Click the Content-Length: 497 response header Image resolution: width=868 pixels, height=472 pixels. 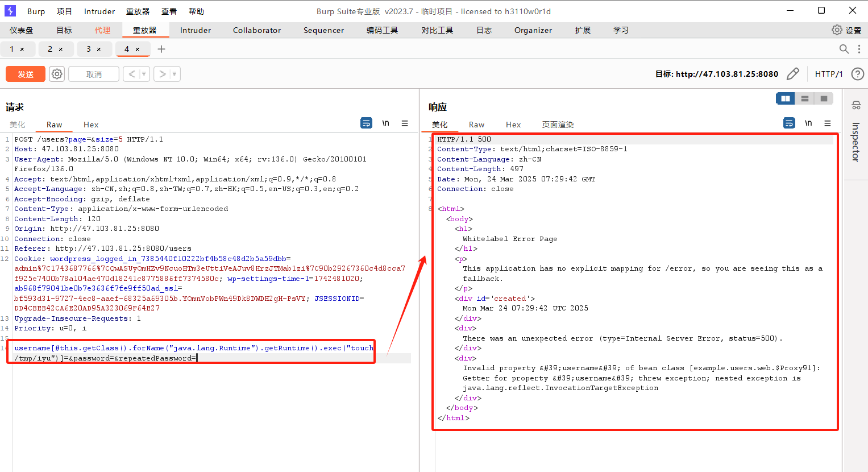[480, 169]
